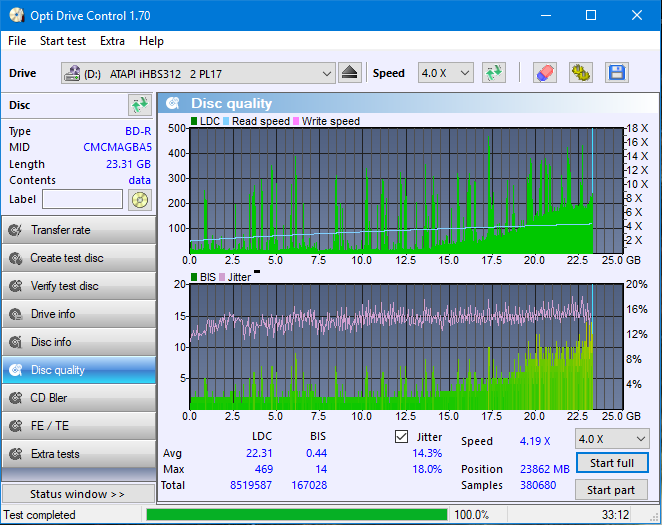Click the BIS/Jitter chart area
662x525 pixels.
pyautogui.click(x=407, y=346)
